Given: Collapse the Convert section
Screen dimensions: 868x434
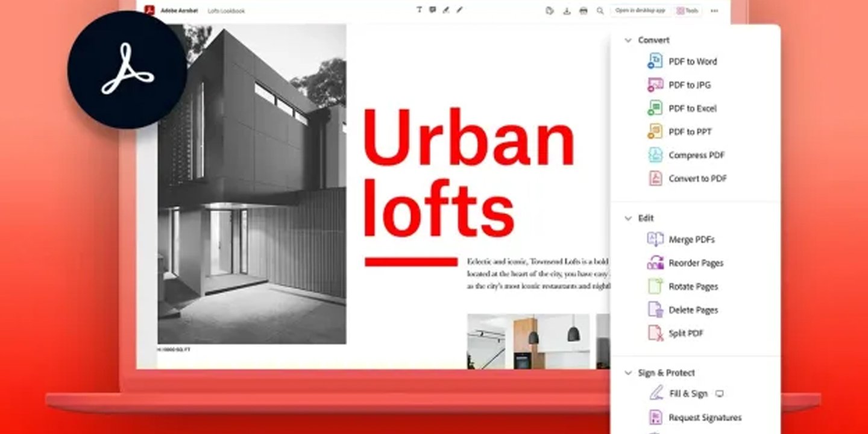Looking at the screenshot, I should click(627, 40).
